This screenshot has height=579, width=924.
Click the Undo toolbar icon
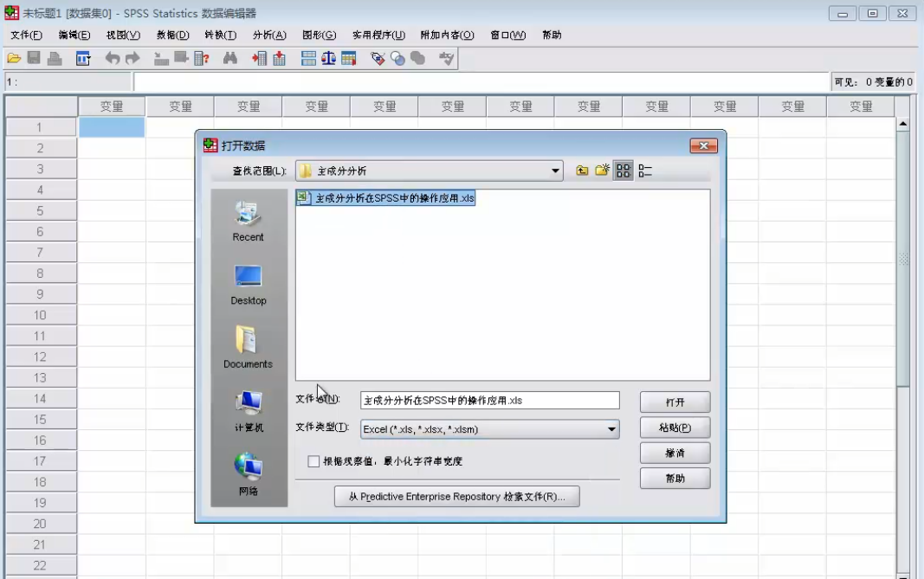click(x=112, y=60)
